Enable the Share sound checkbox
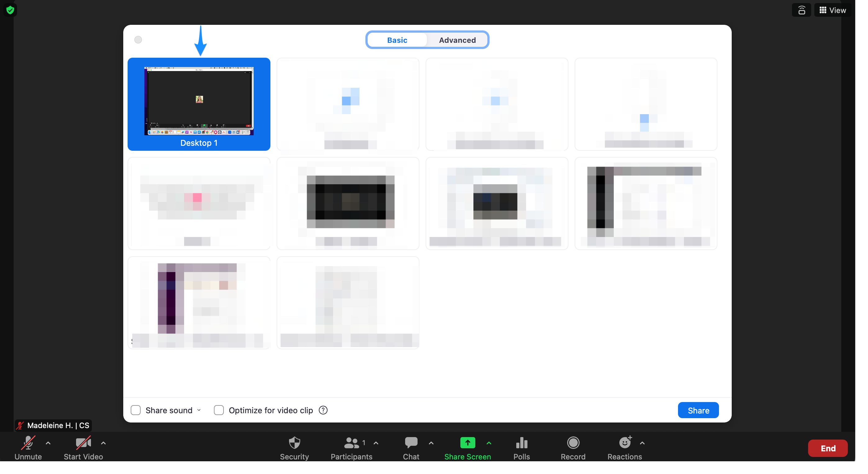868x474 pixels. (135, 410)
